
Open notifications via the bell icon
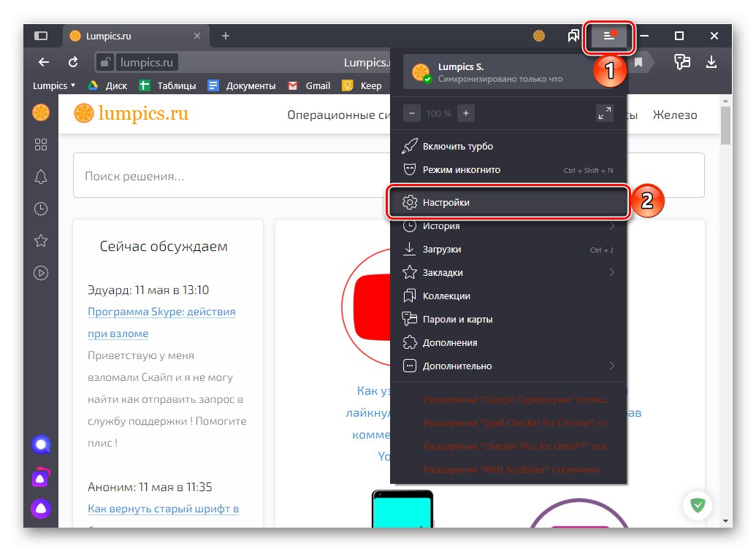pyautogui.click(x=41, y=177)
